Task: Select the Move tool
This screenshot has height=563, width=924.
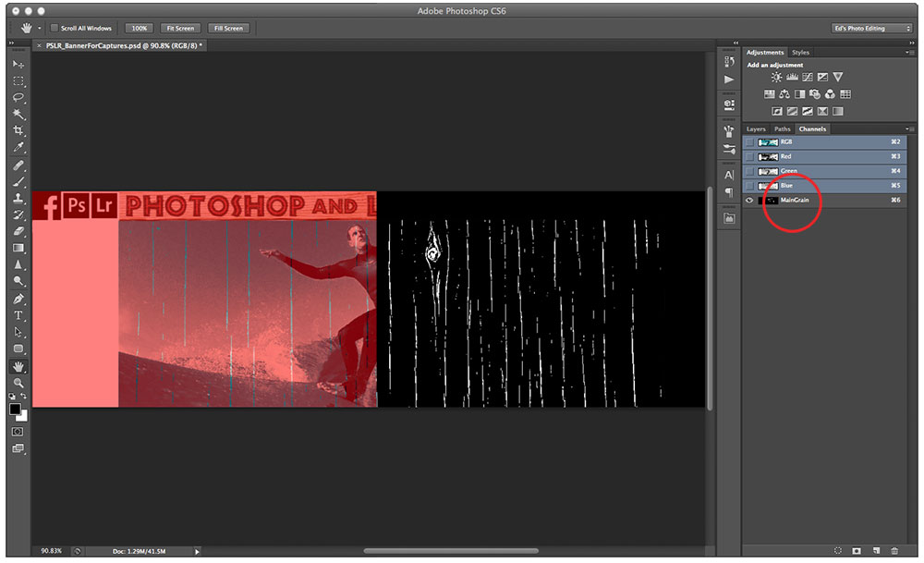Action: [18, 64]
